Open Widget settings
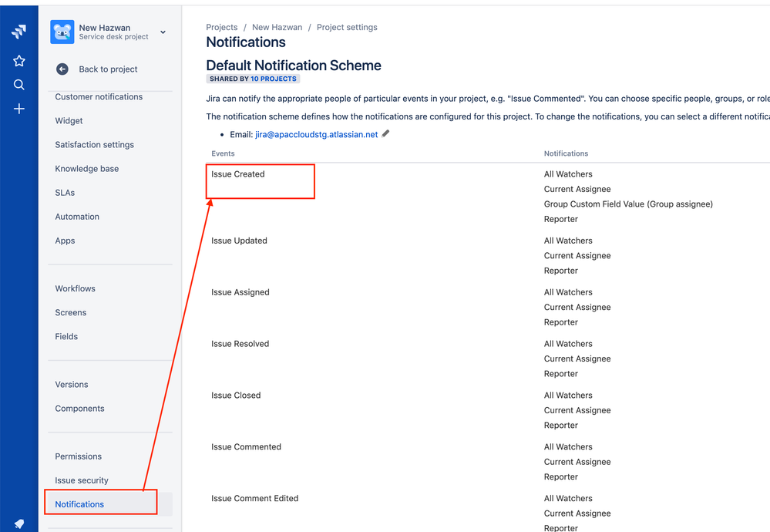Viewport: 770px width, 532px height. [x=69, y=121]
